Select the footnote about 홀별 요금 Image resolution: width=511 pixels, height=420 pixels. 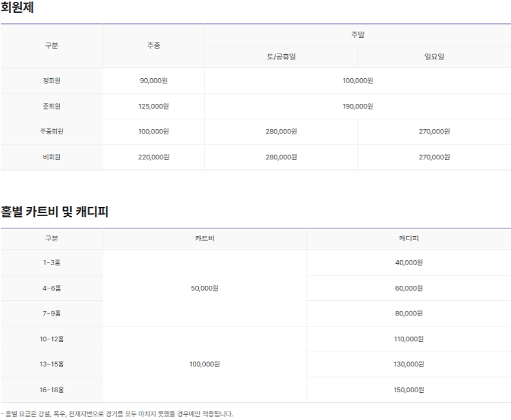[117, 414]
